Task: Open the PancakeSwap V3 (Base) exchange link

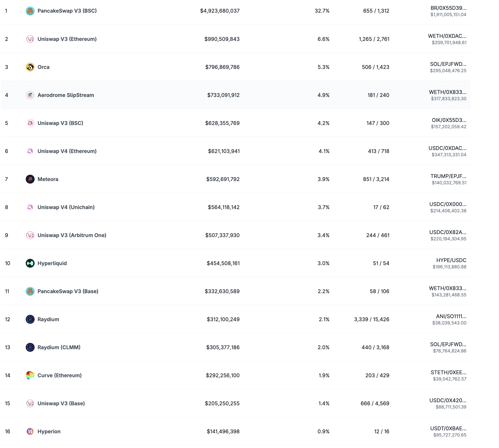Action: click(x=68, y=291)
